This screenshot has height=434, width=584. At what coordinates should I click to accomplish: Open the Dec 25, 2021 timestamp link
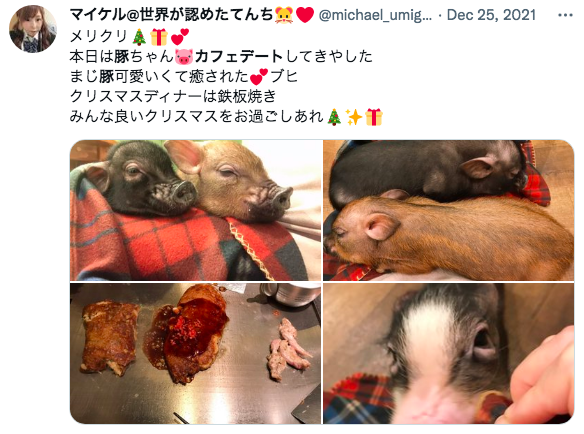coord(491,15)
